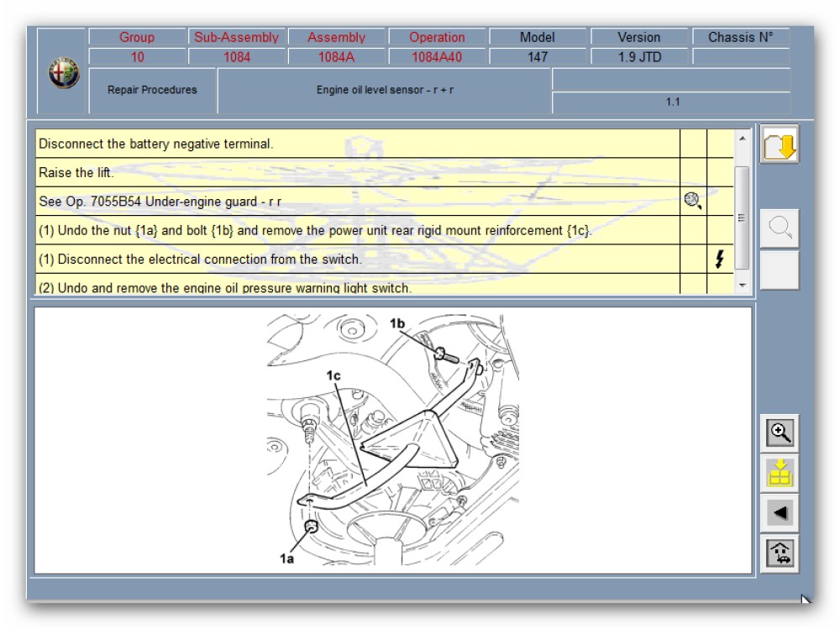Click the greyed-out magnifier search button
Screen dimensions: 840x629
(780, 228)
